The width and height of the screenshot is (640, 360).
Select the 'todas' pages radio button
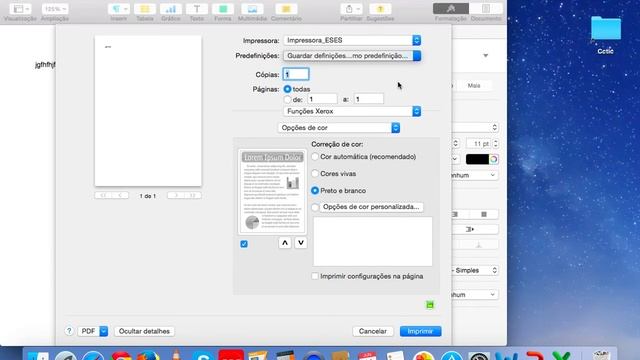point(287,89)
